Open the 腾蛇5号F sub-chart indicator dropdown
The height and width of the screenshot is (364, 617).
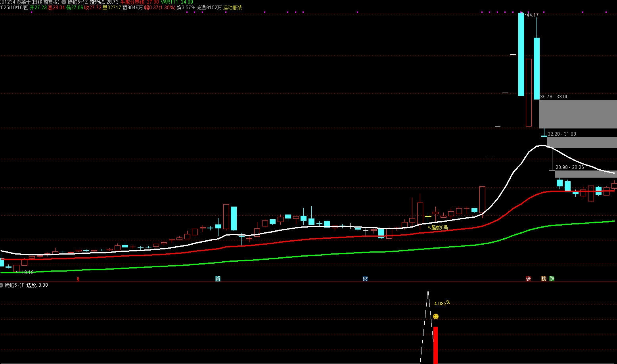pyautogui.click(x=2, y=285)
